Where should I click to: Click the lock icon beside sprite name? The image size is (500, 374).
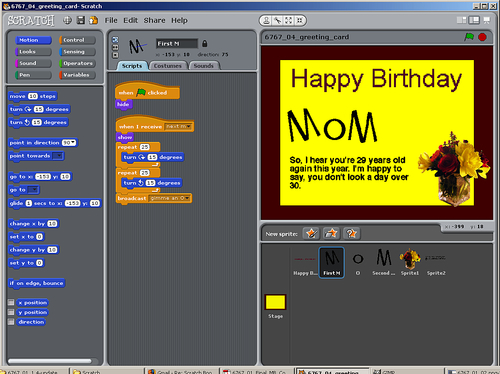click(205, 43)
